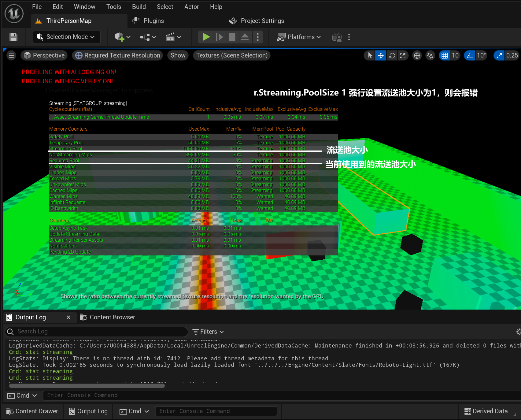Toggle scale snapping

pyautogui.click(x=499, y=55)
